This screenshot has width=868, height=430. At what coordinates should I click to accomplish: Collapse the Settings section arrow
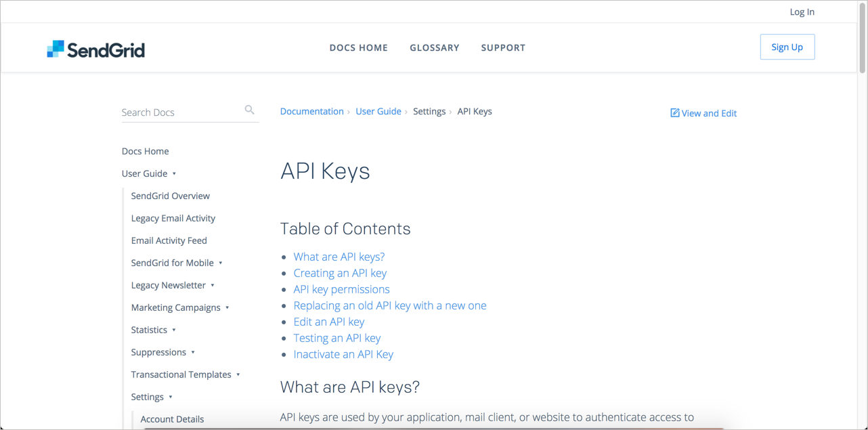(171, 397)
